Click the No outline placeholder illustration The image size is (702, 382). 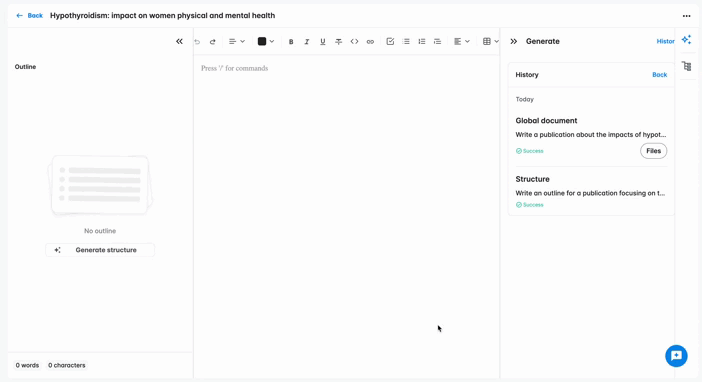coord(100,185)
